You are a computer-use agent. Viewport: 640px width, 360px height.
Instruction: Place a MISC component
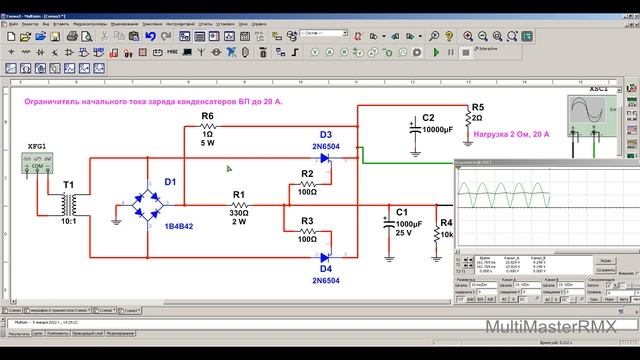(x=172, y=52)
